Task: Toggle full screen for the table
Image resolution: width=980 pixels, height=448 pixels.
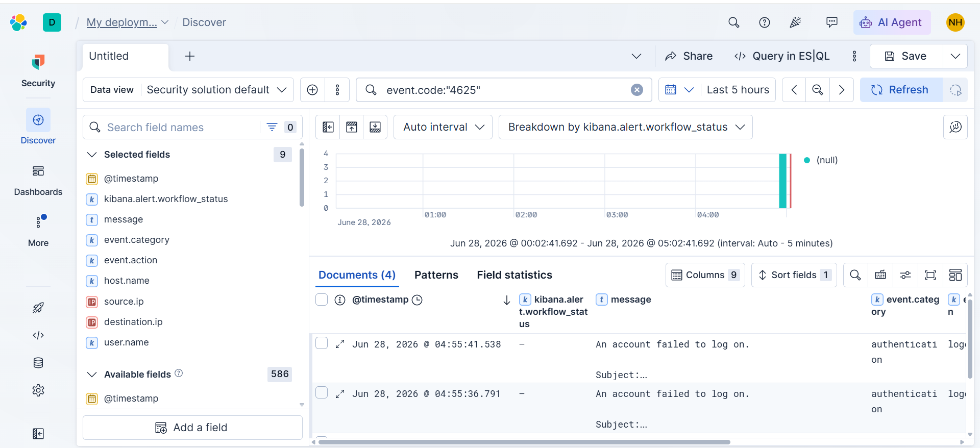Action: pos(930,275)
